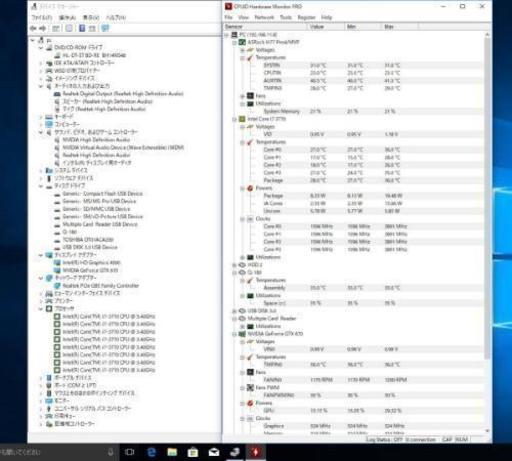Expand the モニター node

click(41, 400)
